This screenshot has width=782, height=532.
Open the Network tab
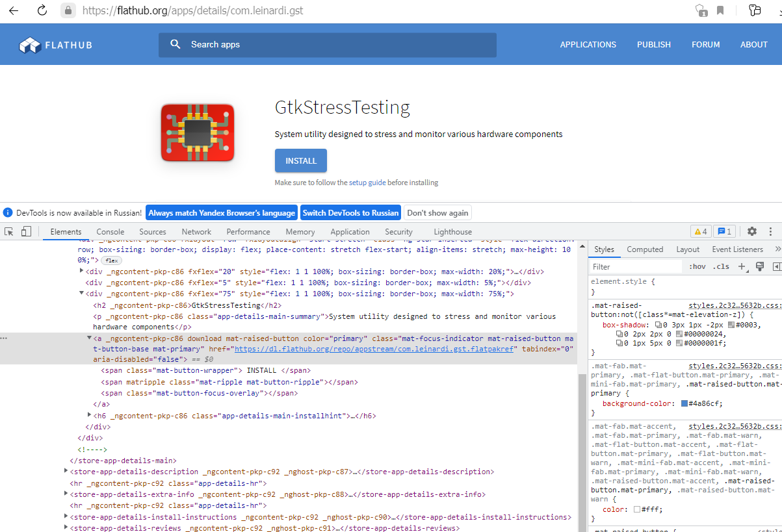196,232
